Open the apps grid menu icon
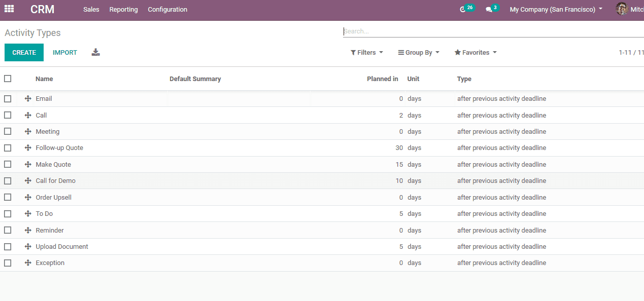Viewport: 644px width, 301px height. coord(9,9)
